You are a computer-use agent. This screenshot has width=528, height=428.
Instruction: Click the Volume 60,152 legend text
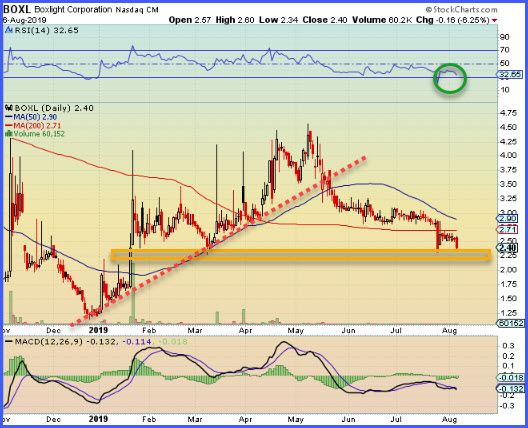click(39, 134)
